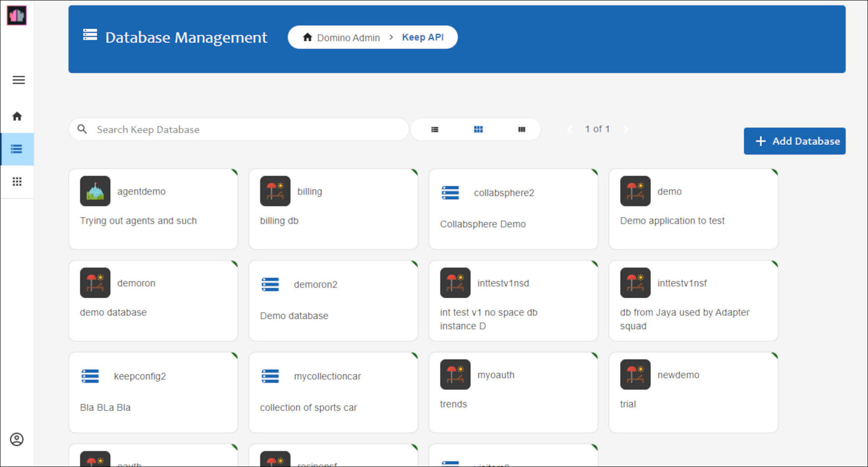The height and width of the screenshot is (467, 868).
Task: Open the newdemo database name
Action: click(x=679, y=375)
